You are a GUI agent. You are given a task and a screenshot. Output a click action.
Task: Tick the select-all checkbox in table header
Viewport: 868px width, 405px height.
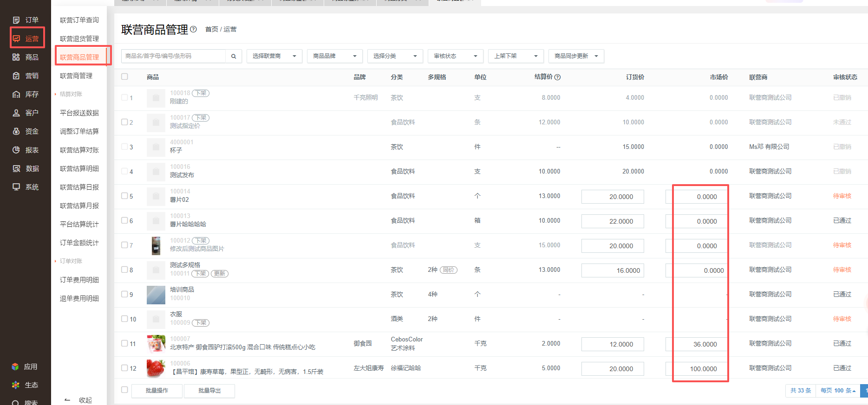coord(124,77)
